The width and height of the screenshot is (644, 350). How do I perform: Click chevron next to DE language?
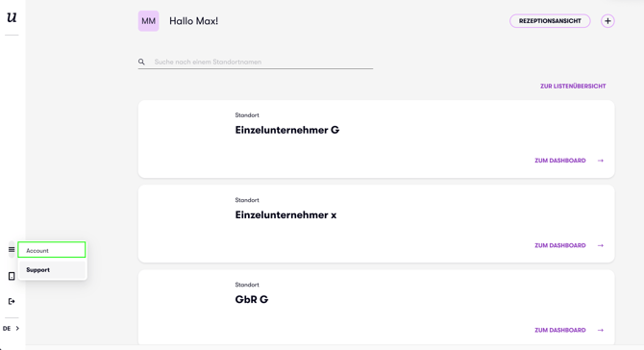coord(17,328)
